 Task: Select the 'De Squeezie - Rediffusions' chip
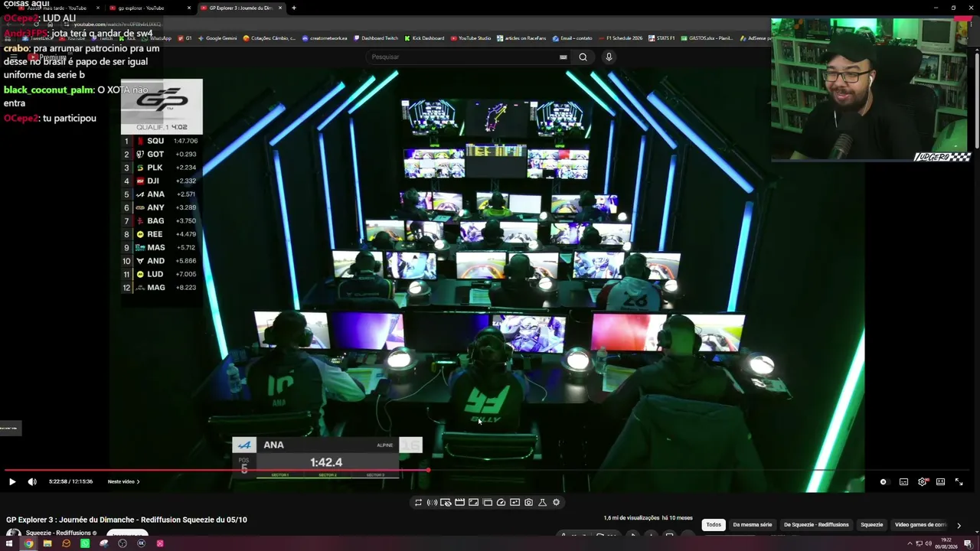coord(816,525)
